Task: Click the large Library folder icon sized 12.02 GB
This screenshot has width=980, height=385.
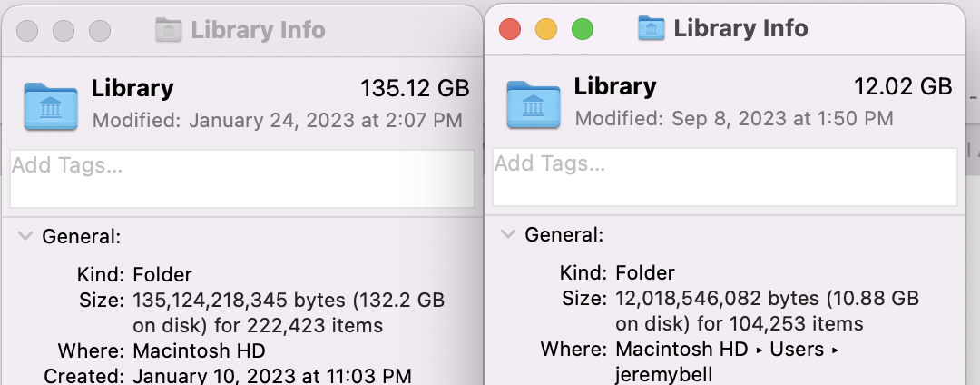Action: 534,104
